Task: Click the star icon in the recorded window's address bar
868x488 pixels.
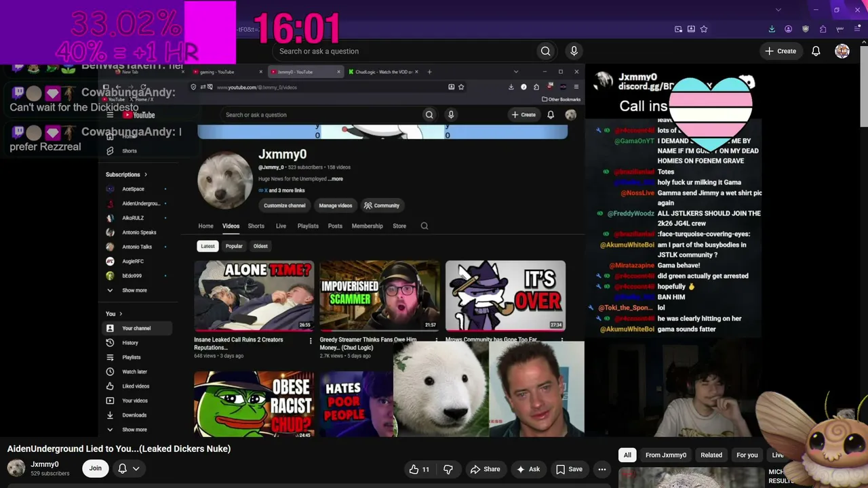Action: 461,87
